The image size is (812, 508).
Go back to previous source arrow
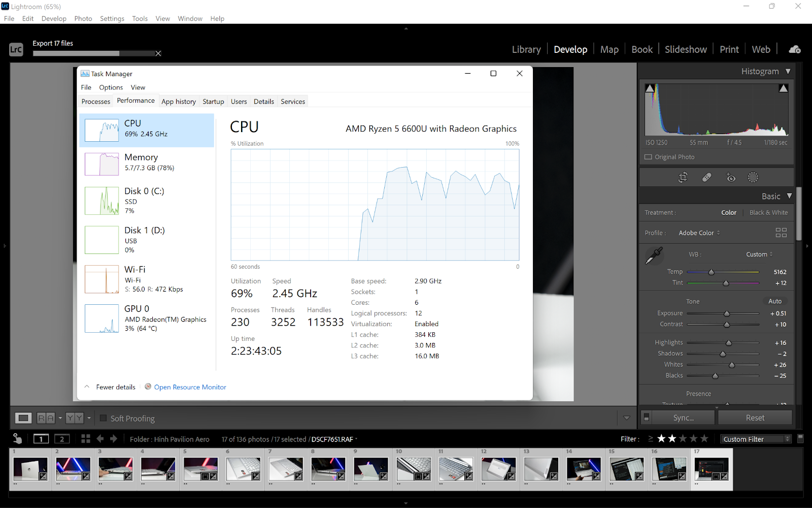[x=100, y=439]
